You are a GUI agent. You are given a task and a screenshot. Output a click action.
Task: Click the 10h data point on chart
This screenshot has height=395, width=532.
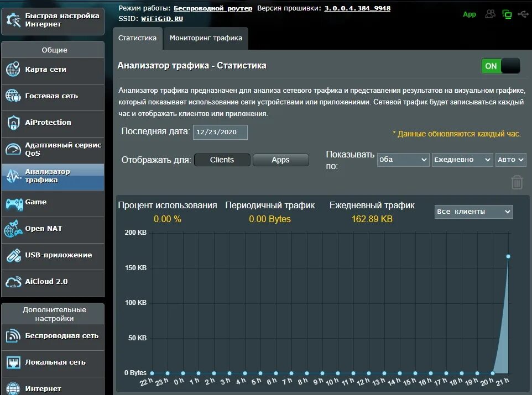337,373
